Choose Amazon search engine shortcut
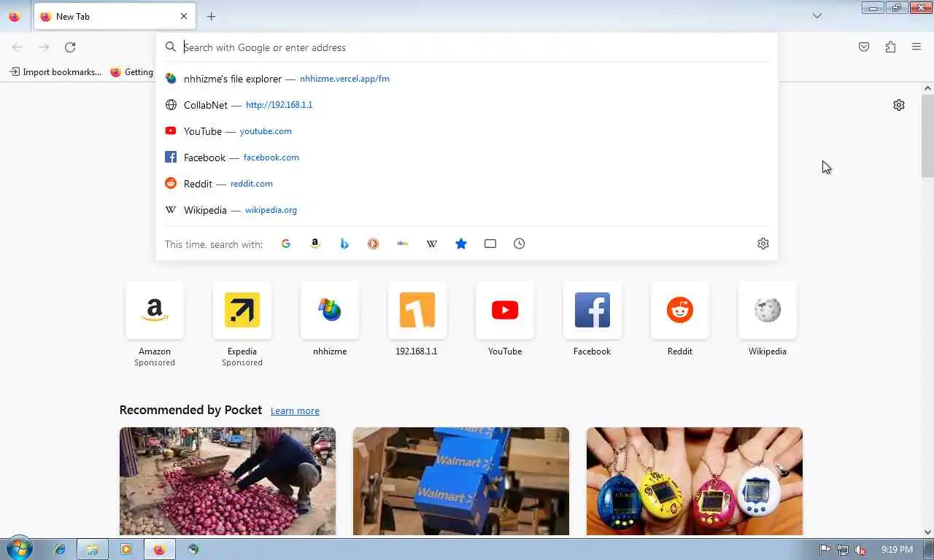Screen dimensions: 934x560 315,244
